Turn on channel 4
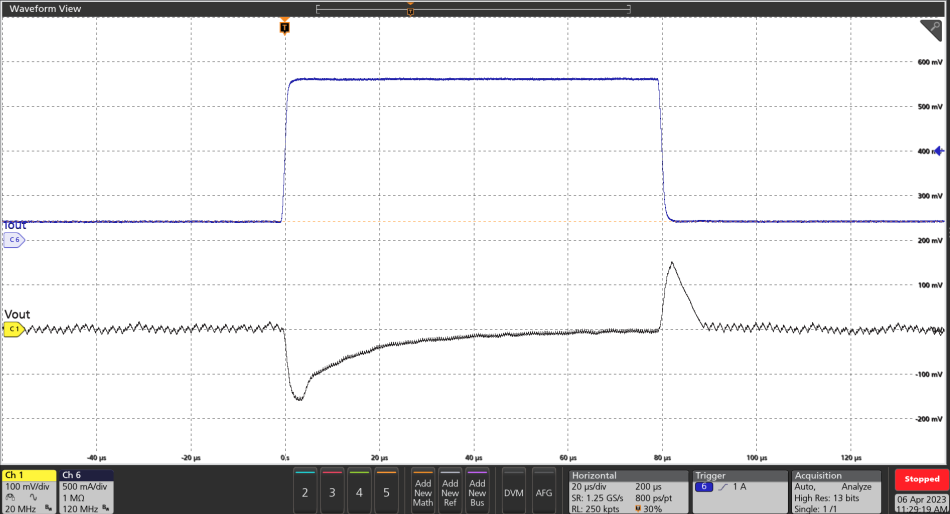Image resolution: width=950 pixels, height=514 pixels. tap(359, 491)
